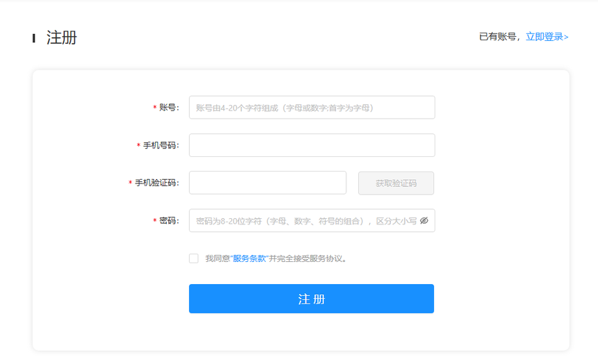Click the 手机验证码 label text

(x=156, y=183)
